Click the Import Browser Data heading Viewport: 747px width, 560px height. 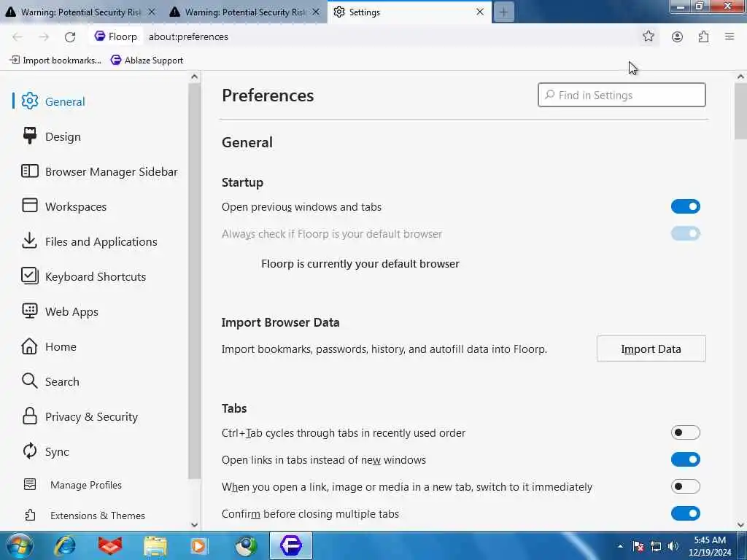(x=280, y=322)
